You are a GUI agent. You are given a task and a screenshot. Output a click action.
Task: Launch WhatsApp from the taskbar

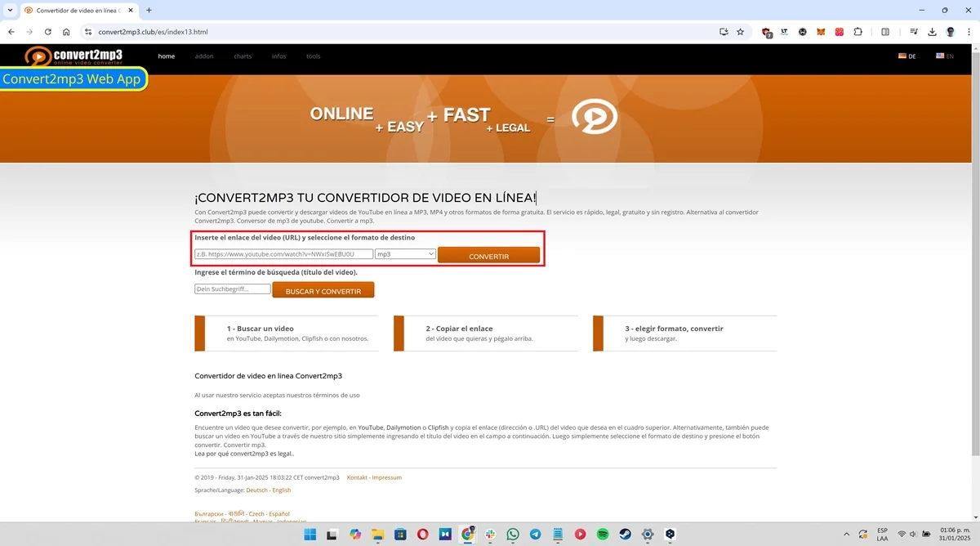pyautogui.click(x=512, y=534)
